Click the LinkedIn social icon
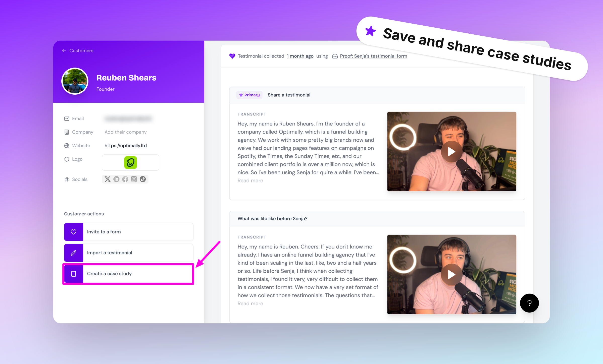Screen dimensions: 603x364 116,179
